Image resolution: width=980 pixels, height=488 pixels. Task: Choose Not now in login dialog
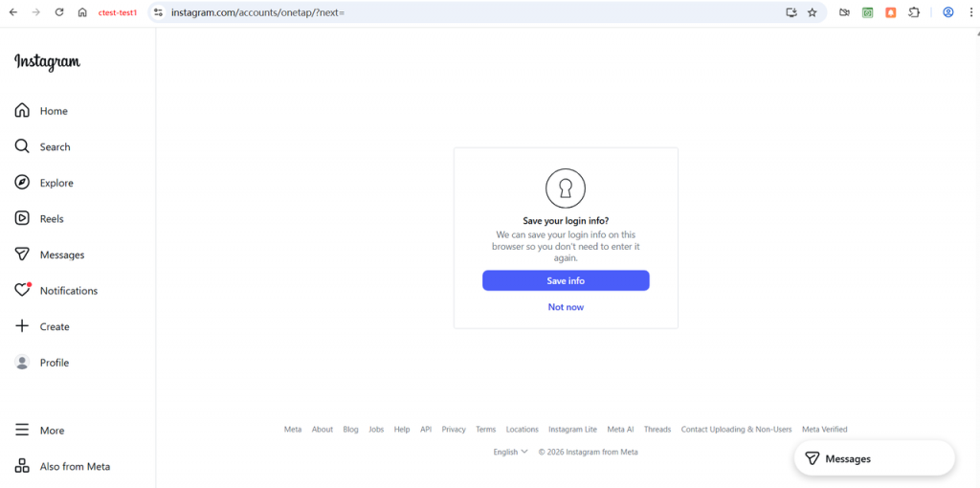566,307
